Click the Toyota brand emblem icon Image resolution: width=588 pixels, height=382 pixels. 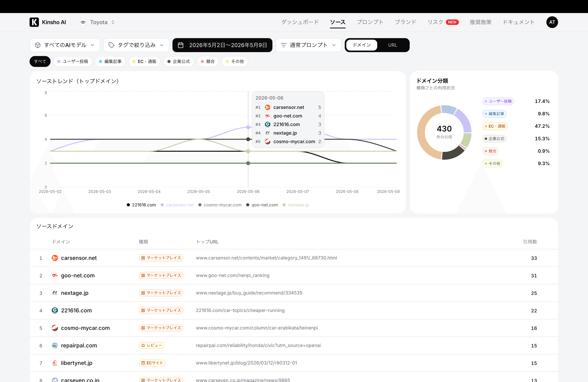tap(83, 22)
